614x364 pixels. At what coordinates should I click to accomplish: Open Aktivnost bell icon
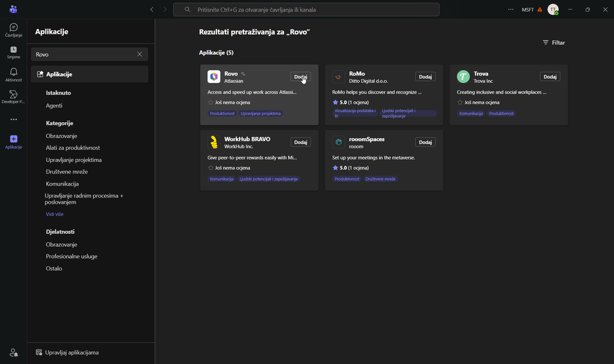click(14, 74)
